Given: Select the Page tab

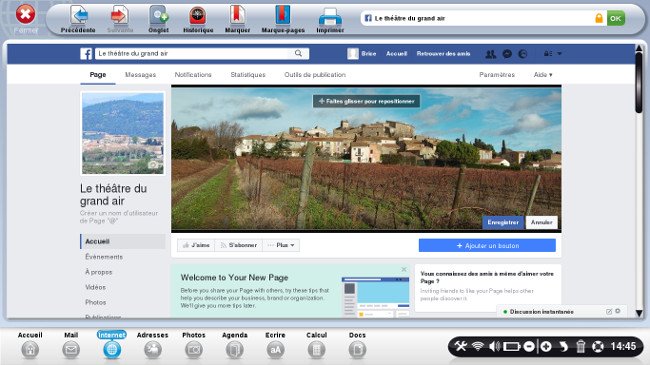Looking at the screenshot, I should (98, 75).
